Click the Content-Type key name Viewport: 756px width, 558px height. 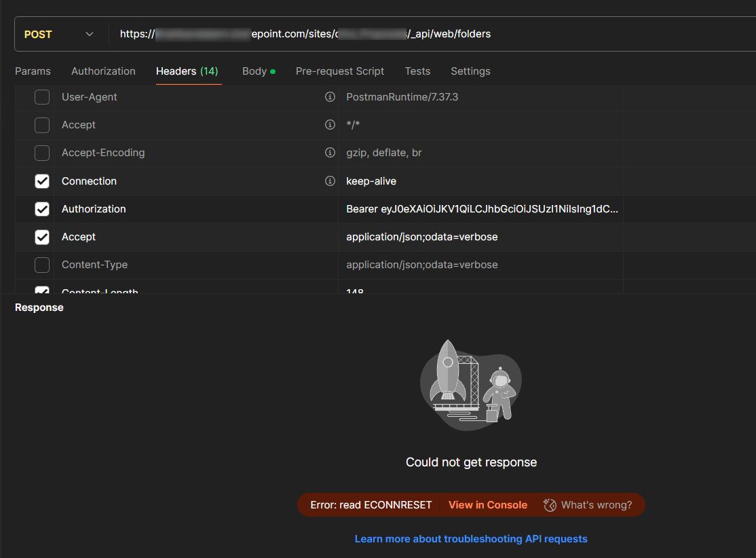click(x=94, y=265)
